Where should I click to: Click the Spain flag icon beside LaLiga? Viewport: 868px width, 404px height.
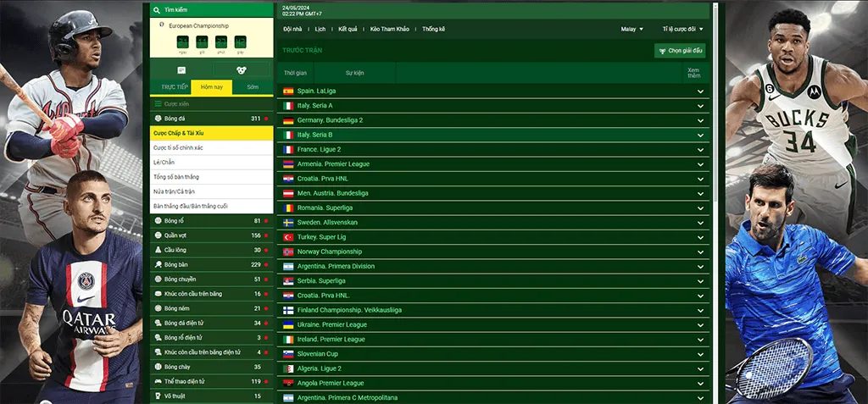coord(288,91)
